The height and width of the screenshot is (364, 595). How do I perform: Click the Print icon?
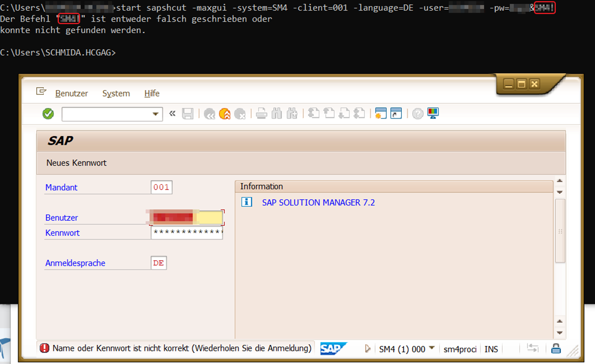261,113
